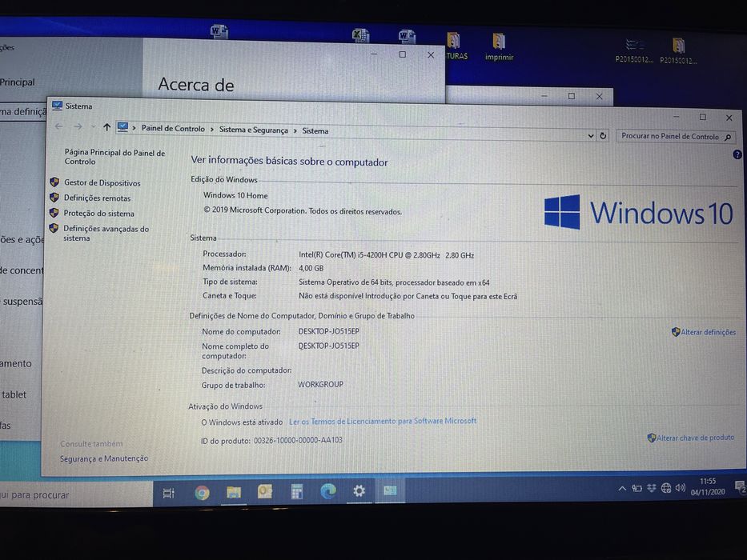
Task: Click shield icon beside Definições avançadas
Action: point(54,228)
